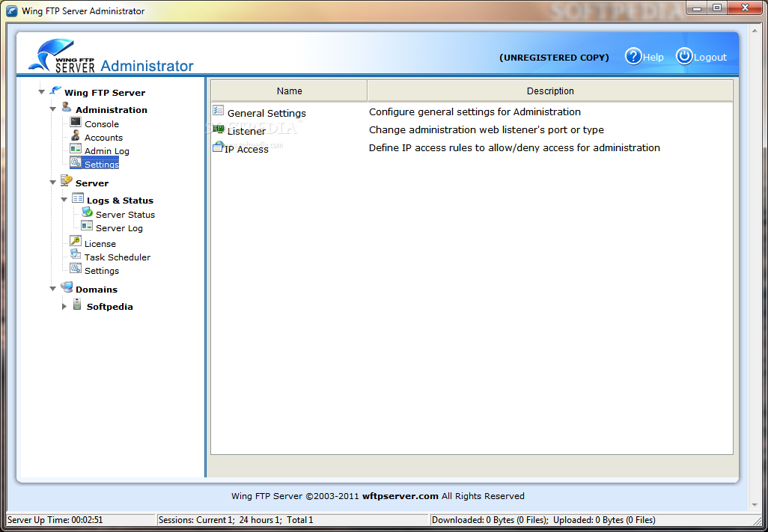This screenshot has height=532, width=768.
Task: Open Task Scheduler in the tree
Action: tap(117, 257)
